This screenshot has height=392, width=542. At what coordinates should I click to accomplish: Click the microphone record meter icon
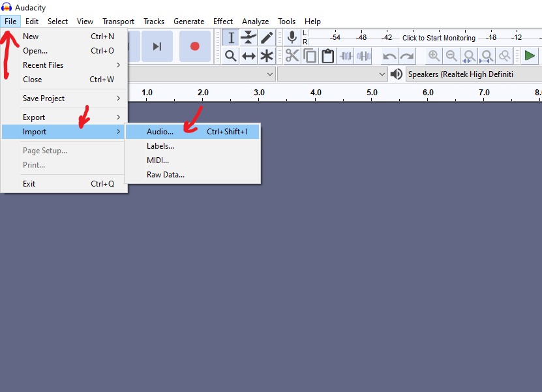(x=292, y=38)
